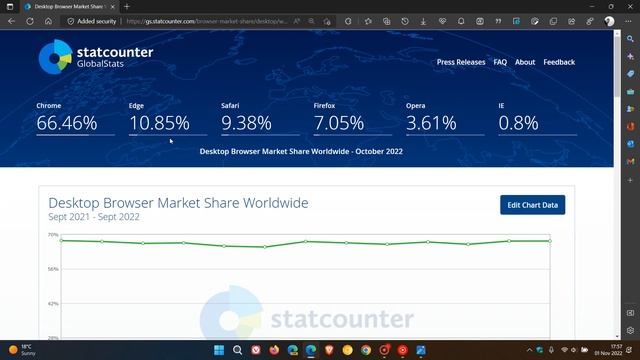Open the Edge profile avatar
Image resolution: width=640 pixels, height=360 pixels.
tap(609, 21)
